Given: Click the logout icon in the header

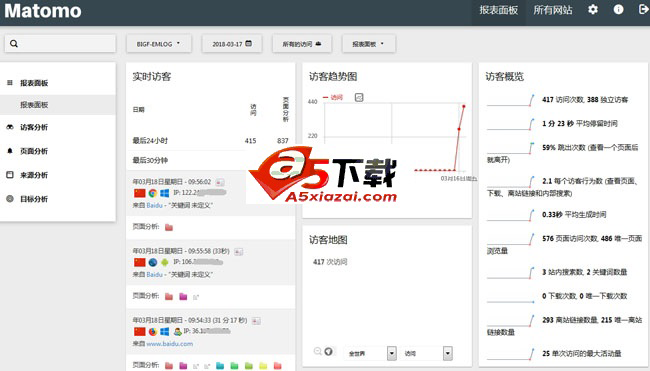Looking at the screenshot, I should [644, 9].
